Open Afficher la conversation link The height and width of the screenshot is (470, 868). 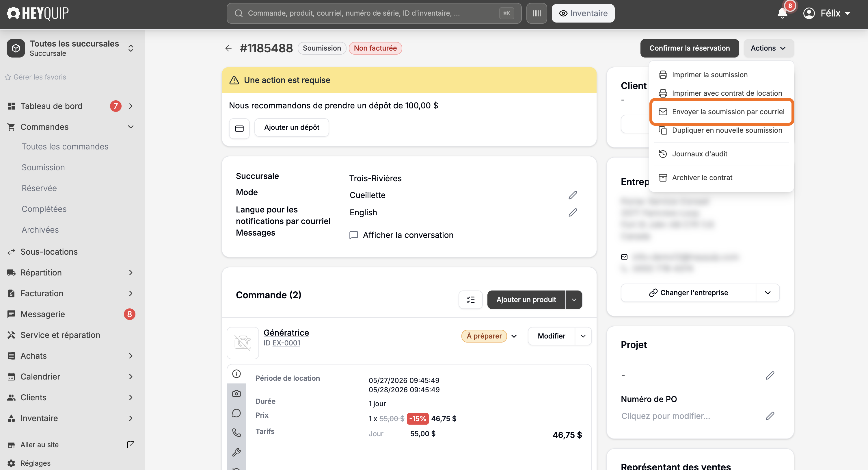click(x=401, y=235)
